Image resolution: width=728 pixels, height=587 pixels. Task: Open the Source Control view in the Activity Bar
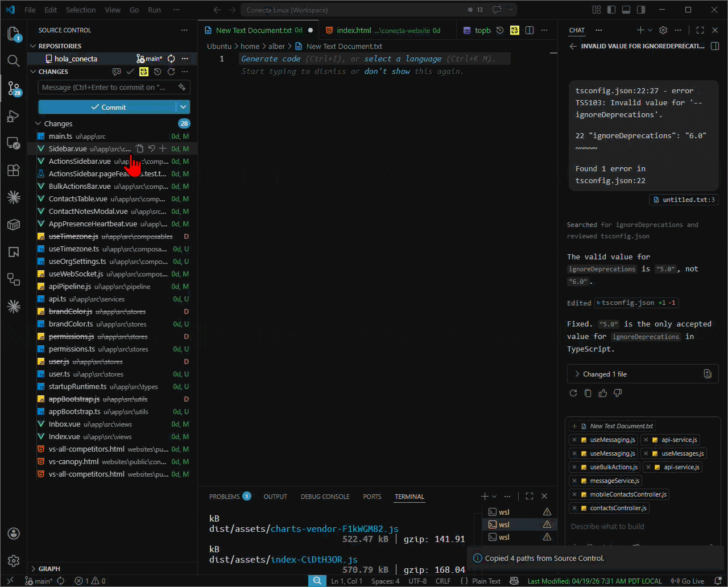(14, 89)
